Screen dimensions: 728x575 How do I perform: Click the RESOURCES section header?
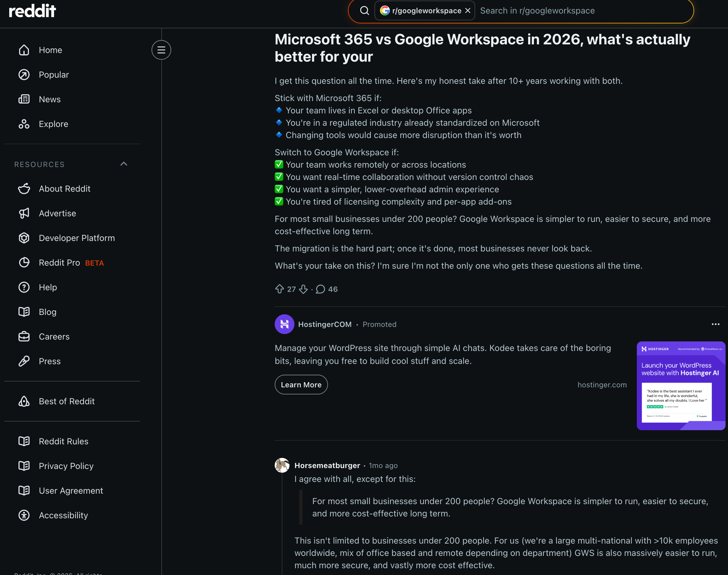[39, 164]
